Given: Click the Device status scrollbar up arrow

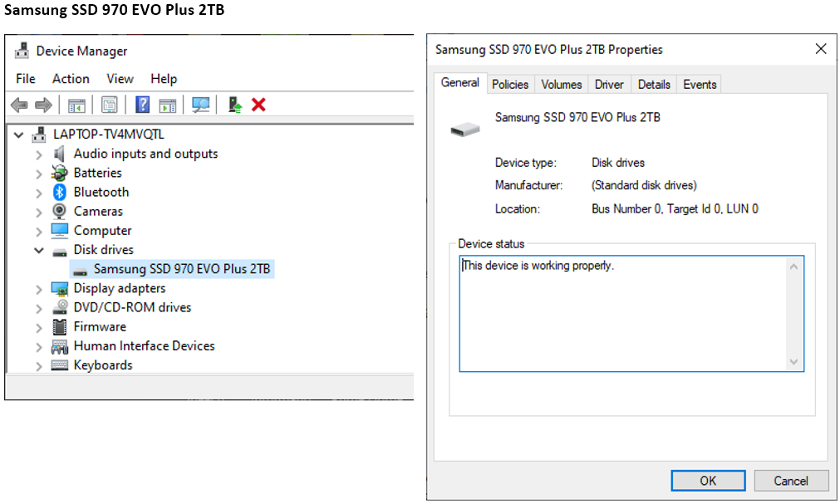Looking at the screenshot, I should tap(794, 267).
